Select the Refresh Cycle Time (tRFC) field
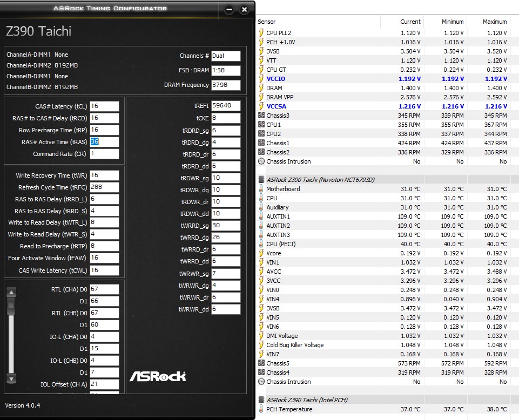This screenshot has width=519, height=420. pyautogui.click(x=104, y=187)
